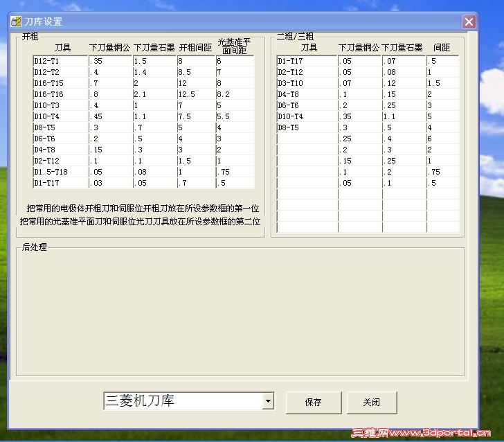Click the D2-T12 tool cell in 开粗
Screen dimensions: 504x442
coord(60,161)
